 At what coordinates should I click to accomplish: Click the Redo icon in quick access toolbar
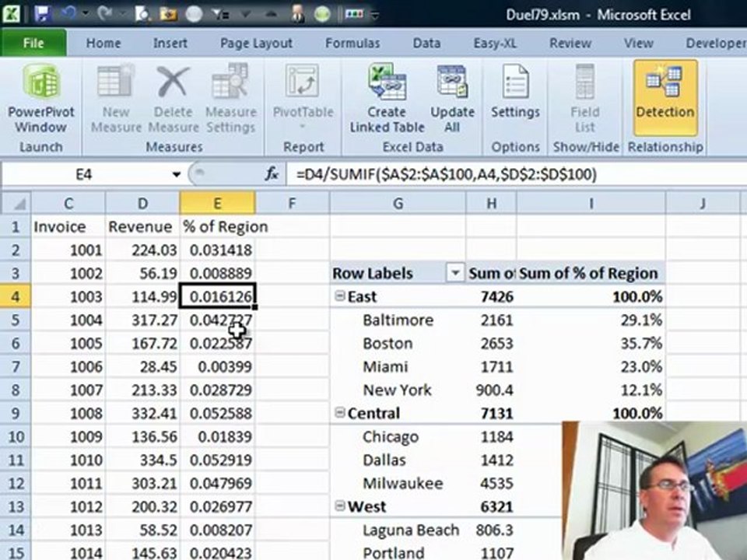pos(104,14)
